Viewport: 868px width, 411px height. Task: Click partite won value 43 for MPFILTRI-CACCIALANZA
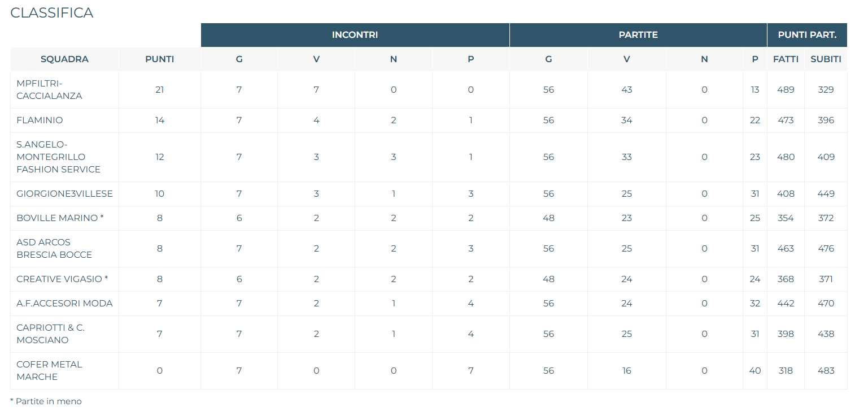627,90
